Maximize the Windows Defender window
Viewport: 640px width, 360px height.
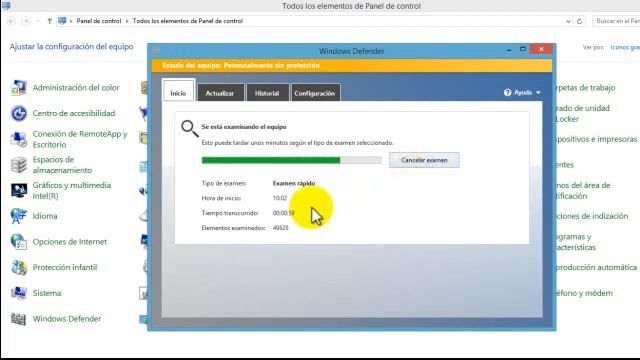pyautogui.click(x=523, y=49)
